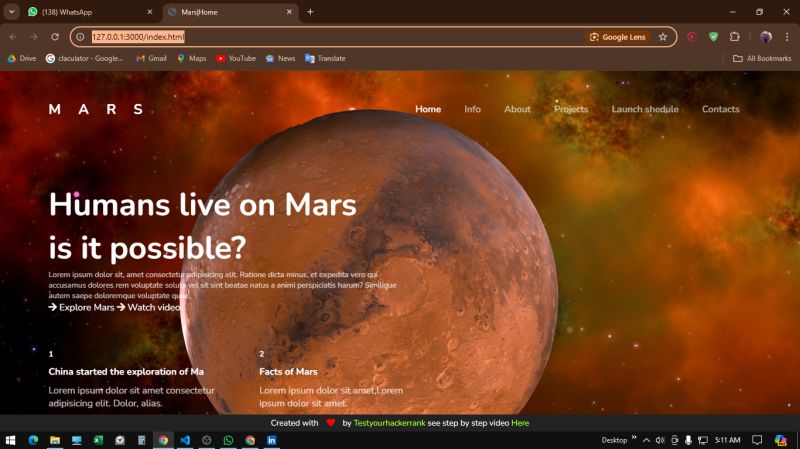Click the MARS logo text
Screen dimensions: 800x449
pos(96,109)
